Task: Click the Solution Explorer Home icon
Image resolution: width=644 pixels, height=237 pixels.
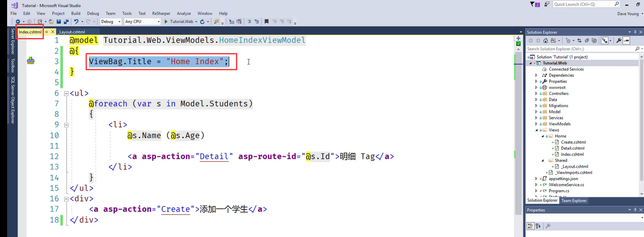Action: point(545,41)
